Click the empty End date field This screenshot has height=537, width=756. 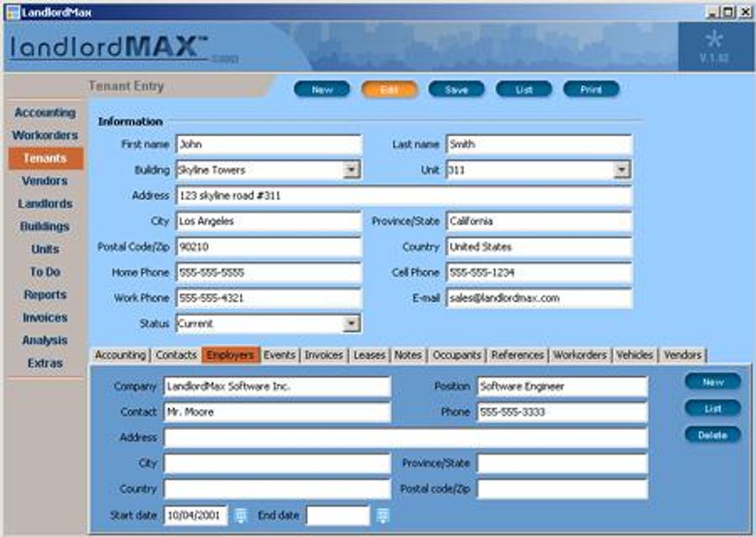point(338,516)
